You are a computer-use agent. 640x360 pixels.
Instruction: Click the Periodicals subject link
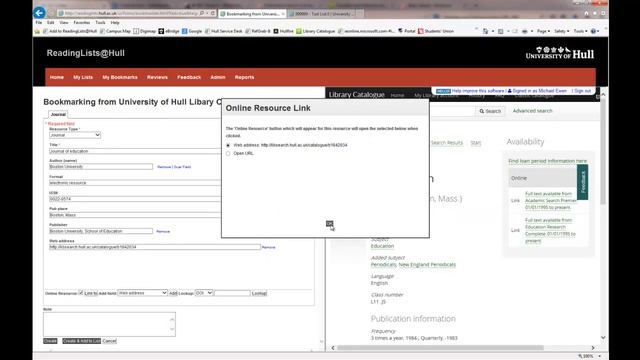coord(383,264)
